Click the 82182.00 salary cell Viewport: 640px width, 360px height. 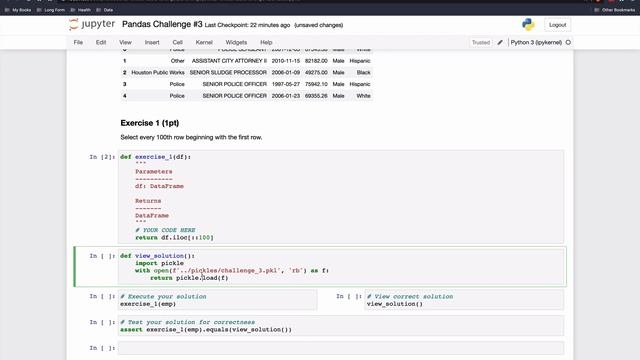316,61
